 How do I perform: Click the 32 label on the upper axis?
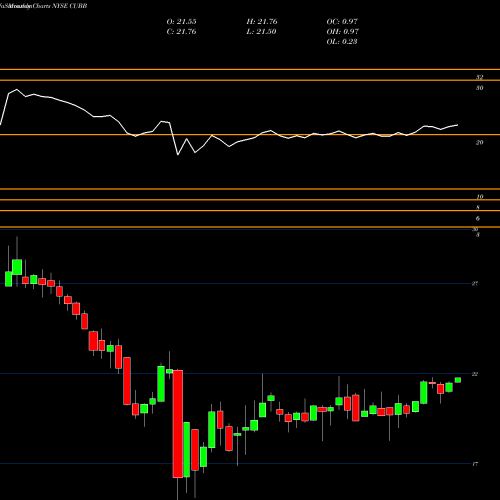pos(479,77)
